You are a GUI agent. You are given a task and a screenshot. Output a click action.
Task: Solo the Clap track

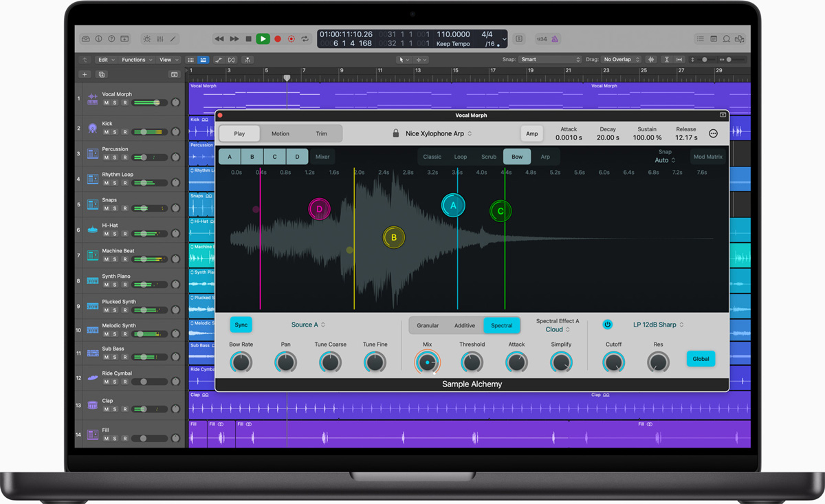pyautogui.click(x=115, y=409)
